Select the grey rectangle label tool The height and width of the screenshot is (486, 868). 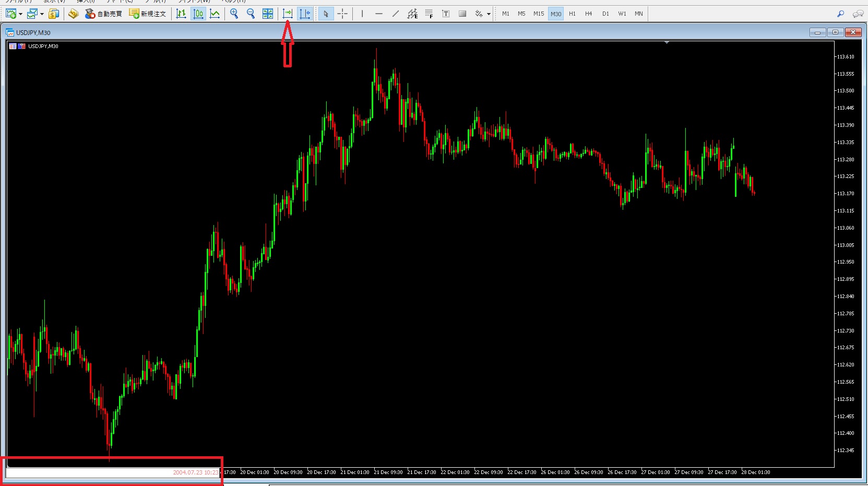coord(462,14)
